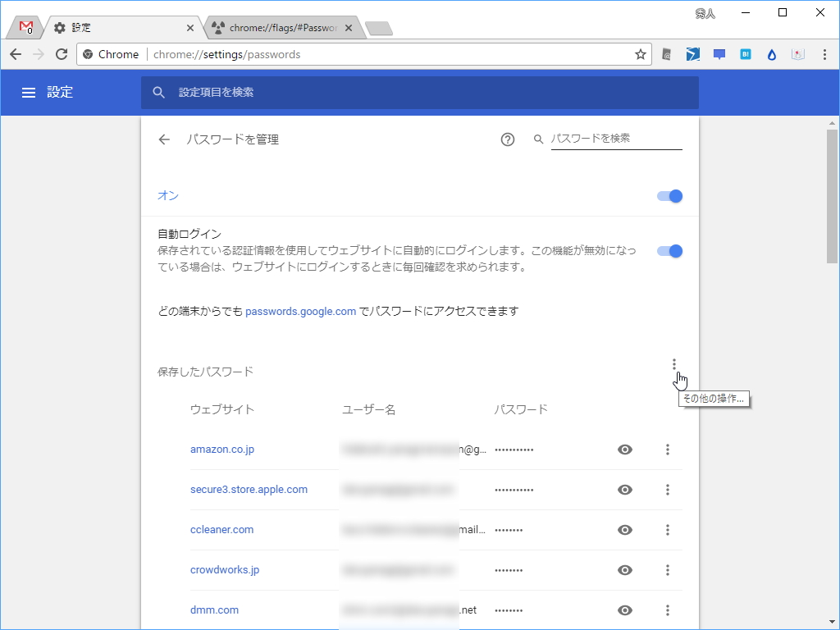Image resolution: width=840 pixels, height=630 pixels.
Task: Click the Chrome site info chip
Action: pos(112,54)
